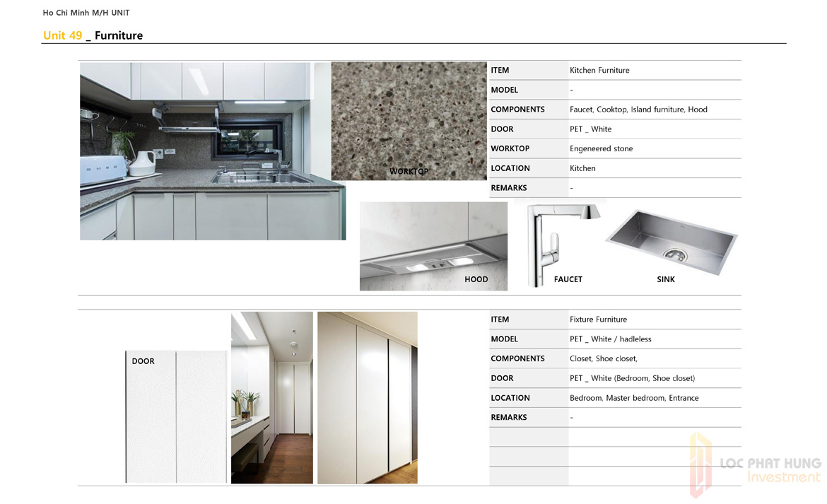Screen dimensions: 827x504
Task: Click the "Ho Chi Minh M/H UNIT" header
Action: (x=86, y=13)
